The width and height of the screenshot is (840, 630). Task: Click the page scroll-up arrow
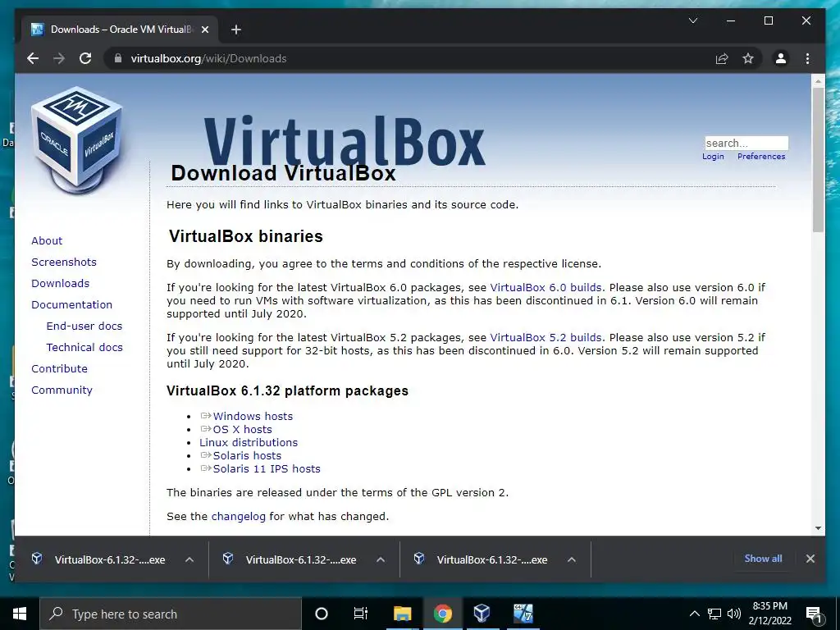pyautogui.click(x=818, y=81)
